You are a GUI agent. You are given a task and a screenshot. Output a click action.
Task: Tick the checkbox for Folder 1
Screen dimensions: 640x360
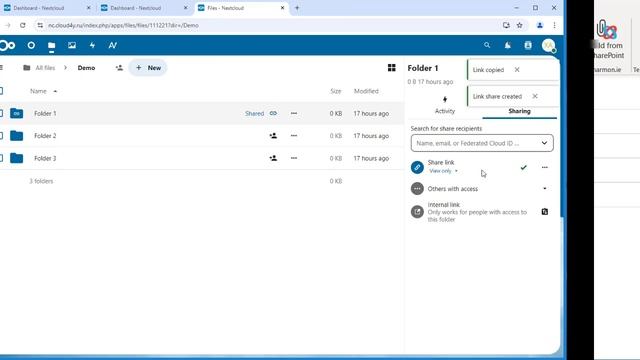1,113
